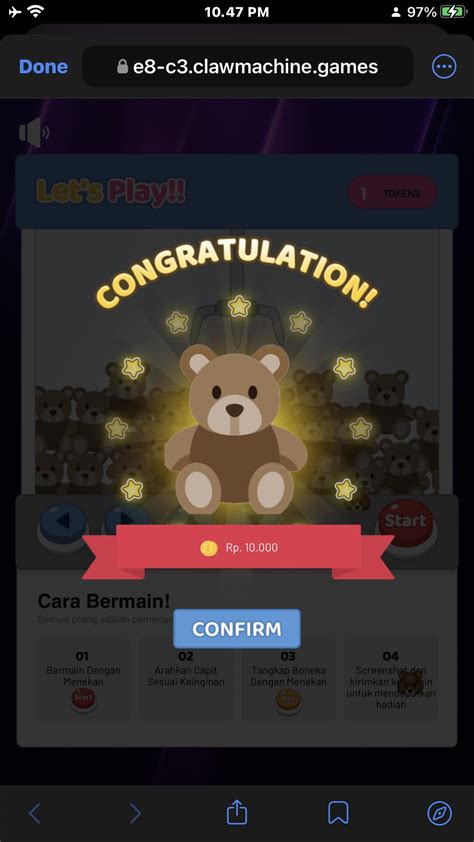The height and width of the screenshot is (842, 474).
Task: Tap the padlock icon in URL bar
Action: [122, 67]
